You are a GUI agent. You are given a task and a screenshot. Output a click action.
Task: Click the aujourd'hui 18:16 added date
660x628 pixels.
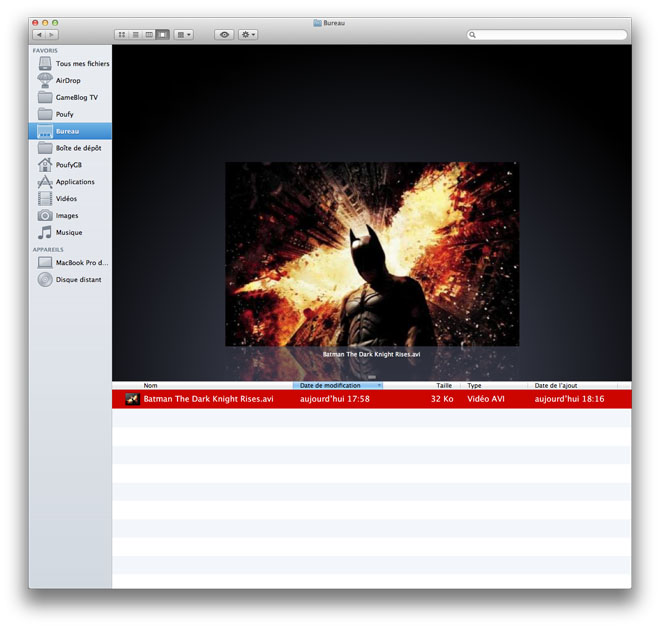coord(569,399)
